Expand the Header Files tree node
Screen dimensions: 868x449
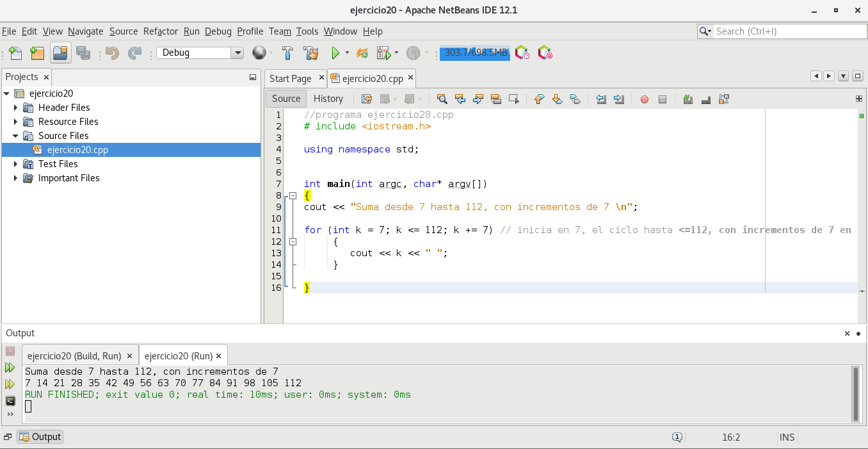coord(15,108)
